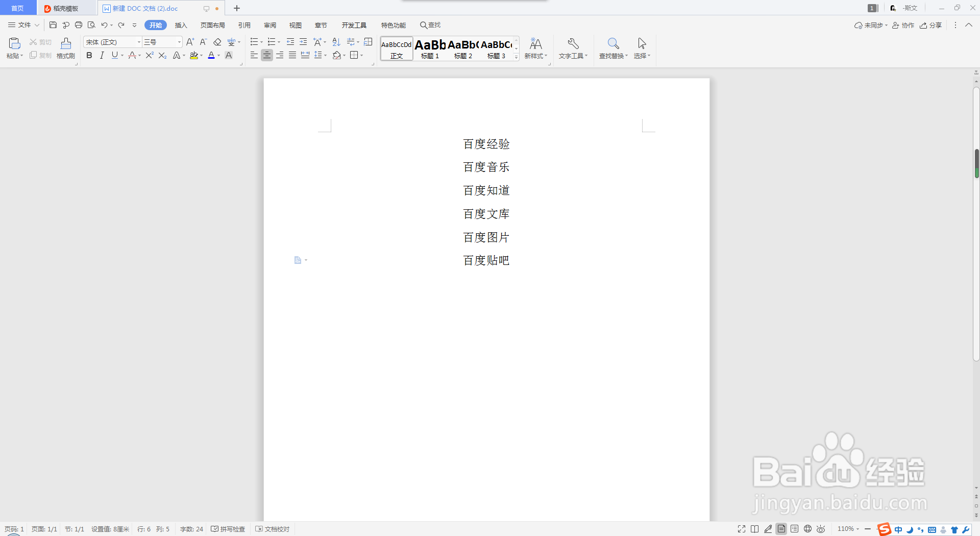Click the Share button
The width and height of the screenshot is (980, 536).
[x=931, y=25]
